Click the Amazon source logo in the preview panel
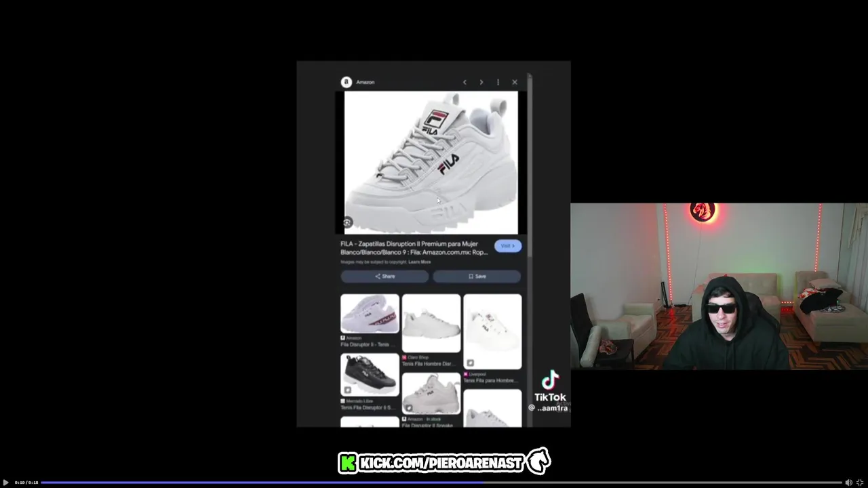This screenshot has height=488, width=868. (x=347, y=82)
